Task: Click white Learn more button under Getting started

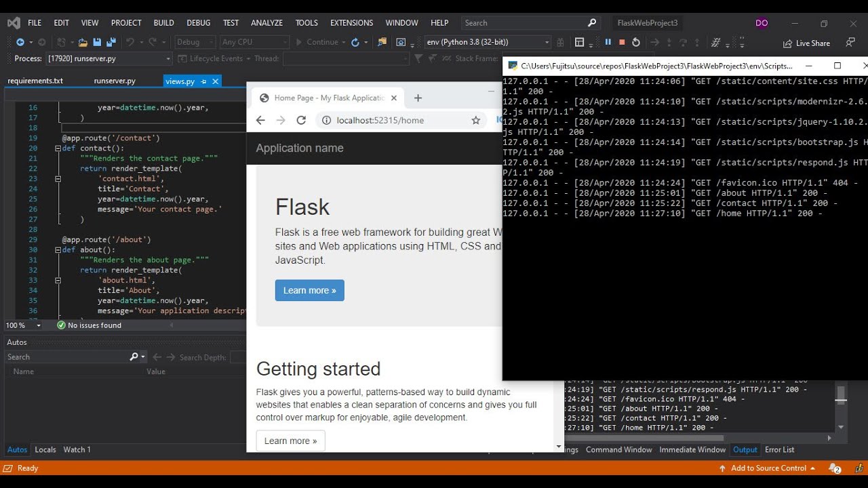Action: pos(291,441)
